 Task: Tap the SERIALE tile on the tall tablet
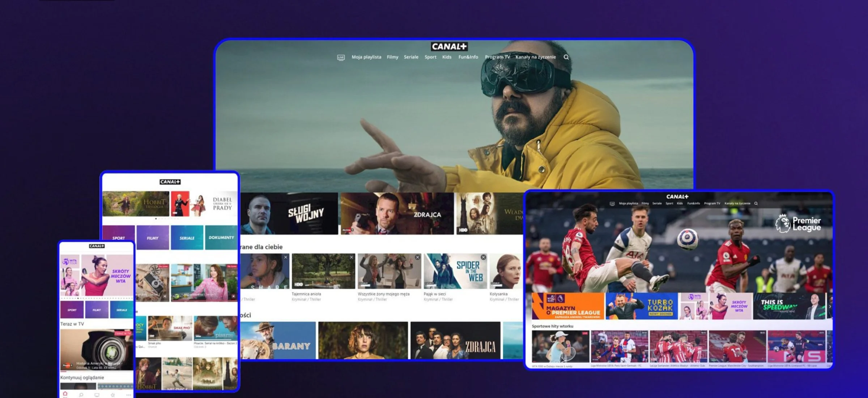click(187, 237)
